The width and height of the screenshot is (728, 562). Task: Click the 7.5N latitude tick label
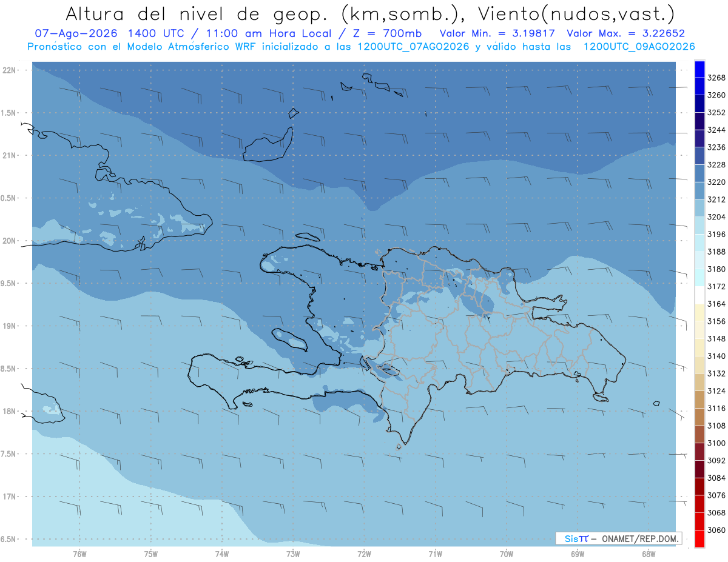coord(8,454)
